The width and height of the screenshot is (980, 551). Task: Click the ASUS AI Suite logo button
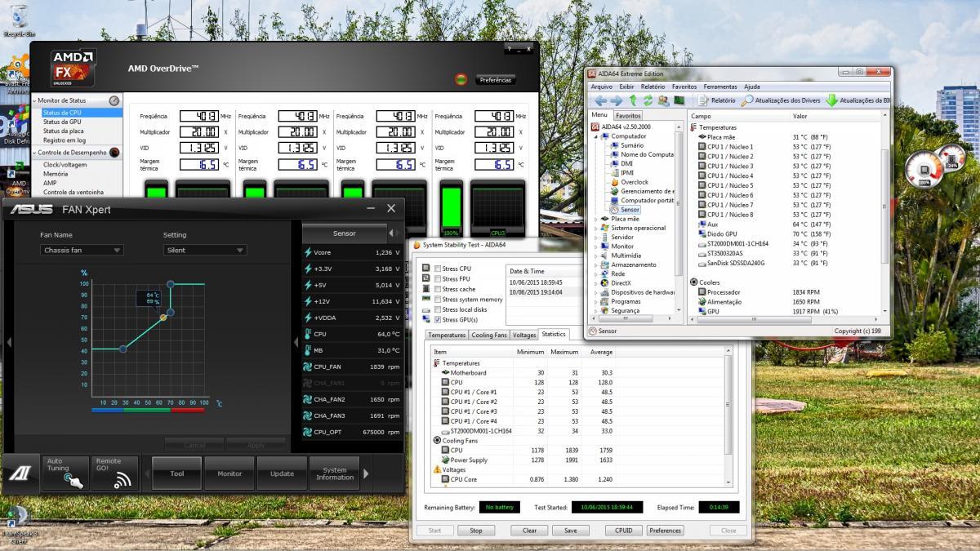coord(20,473)
